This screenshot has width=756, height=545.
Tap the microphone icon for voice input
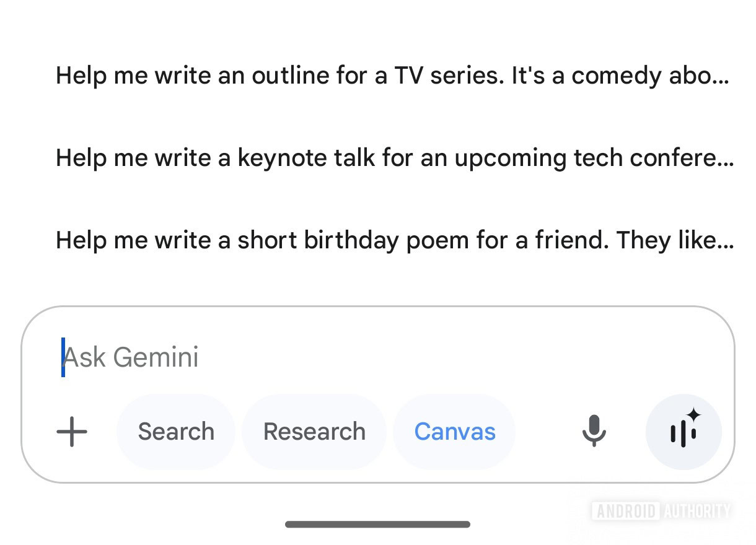[x=594, y=432]
